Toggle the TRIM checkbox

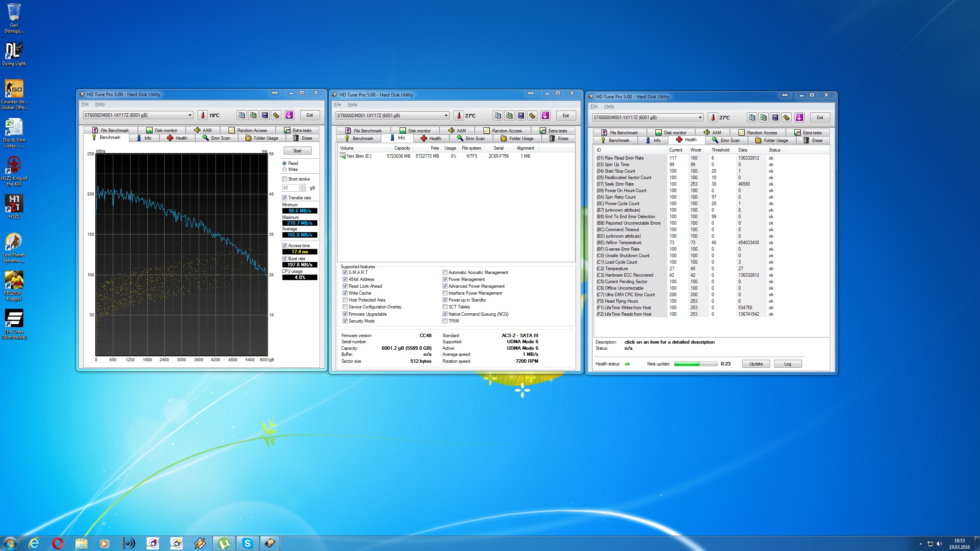pos(445,321)
